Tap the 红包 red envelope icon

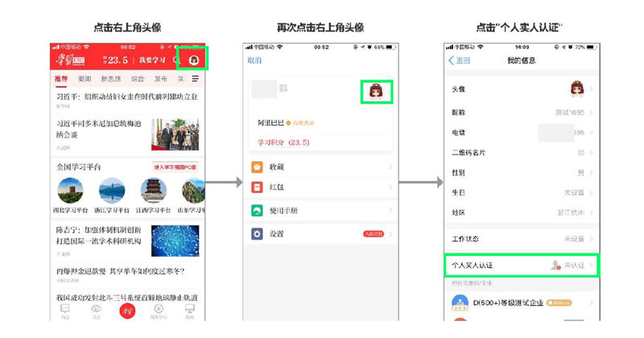257,188
